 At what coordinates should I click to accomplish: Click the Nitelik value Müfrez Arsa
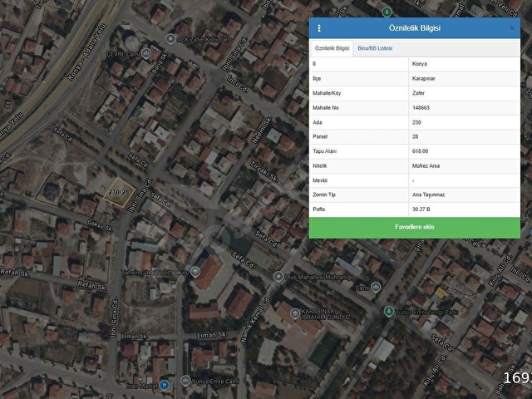point(426,166)
